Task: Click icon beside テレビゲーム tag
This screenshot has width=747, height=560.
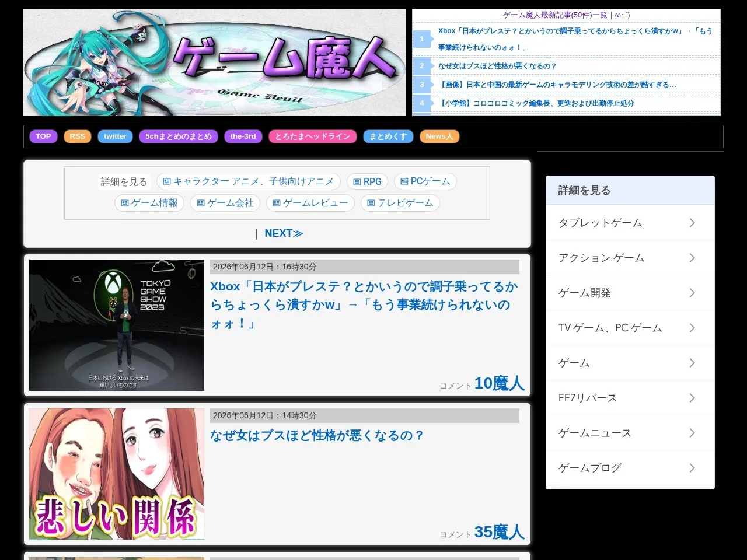Action: 371,203
